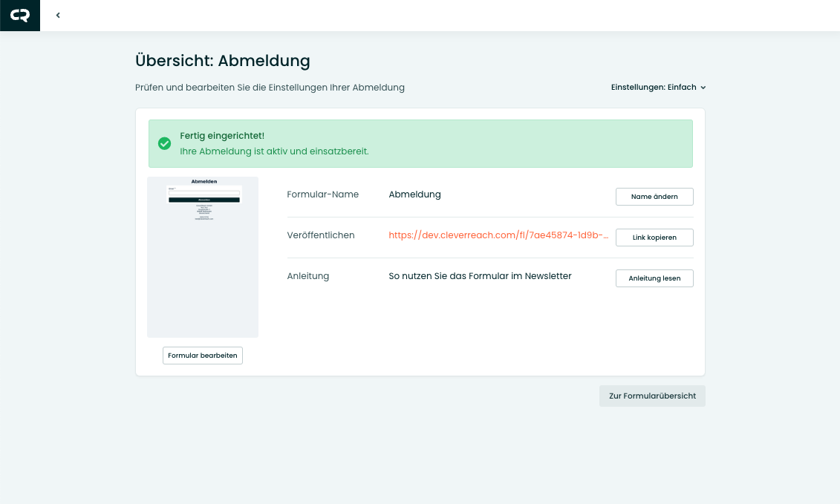Click the CleverReach logo icon

pyautogui.click(x=20, y=16)
